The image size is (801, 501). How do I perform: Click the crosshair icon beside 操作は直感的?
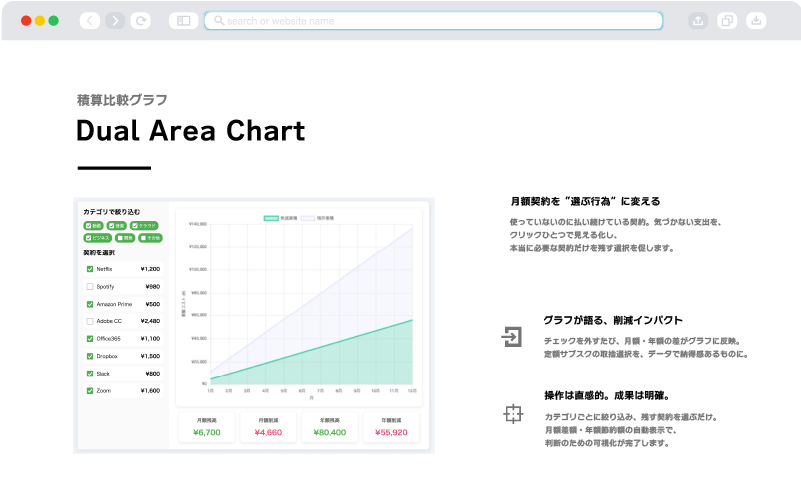pyautogui.click(x=512, y=413)
